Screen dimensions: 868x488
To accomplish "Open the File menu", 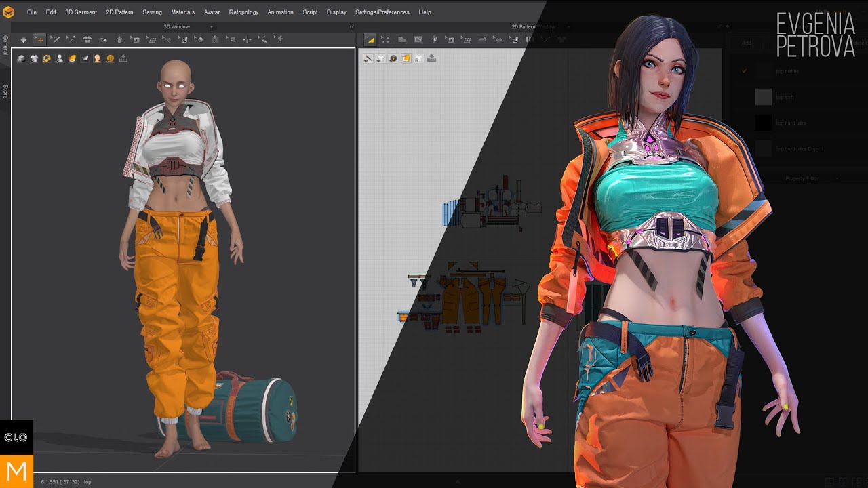I will (x=32, y=12).
